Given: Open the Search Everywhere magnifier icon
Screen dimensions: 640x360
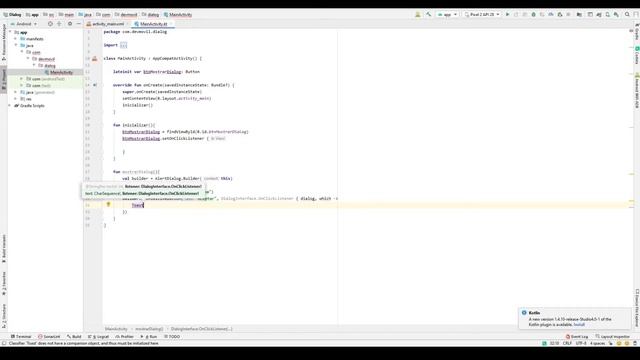Looking at the screenshot, I should click(627, 14).
